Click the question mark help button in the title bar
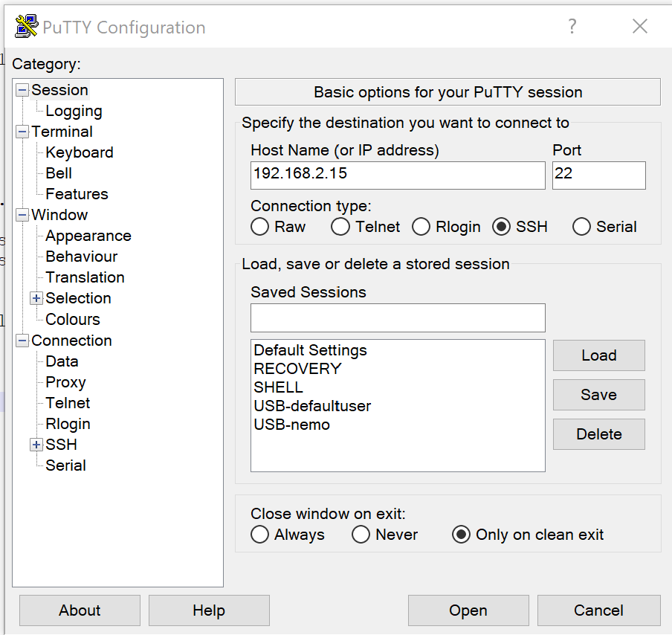The height and width of the screenshot is (635, 672). point(572,27)
